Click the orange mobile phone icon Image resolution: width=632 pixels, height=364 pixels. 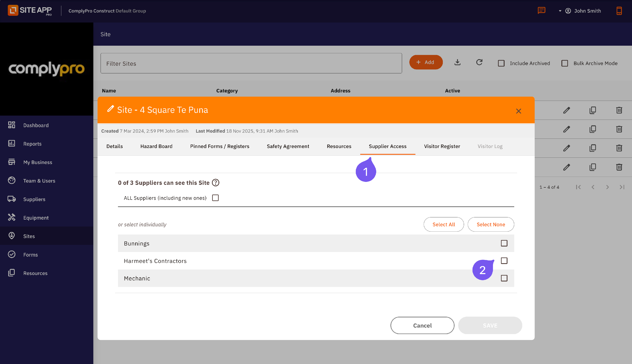(619, 11)
